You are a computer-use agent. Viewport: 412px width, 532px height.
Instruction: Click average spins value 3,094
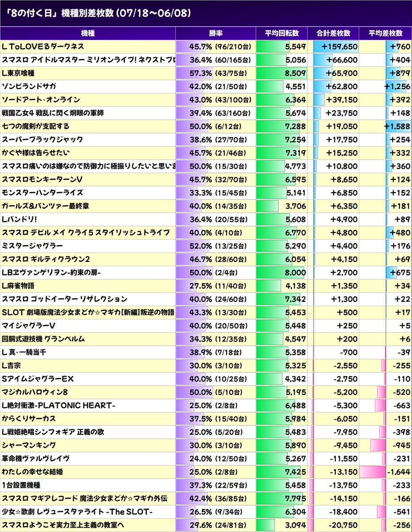295,525
